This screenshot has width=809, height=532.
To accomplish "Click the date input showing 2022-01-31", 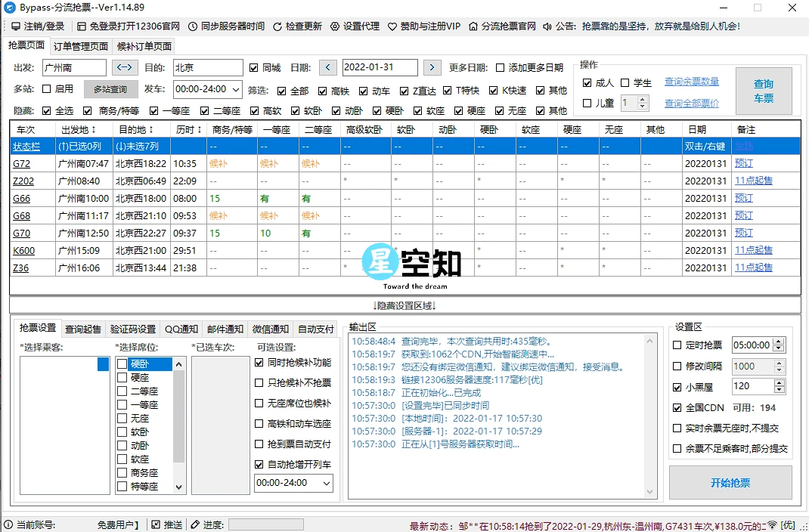I will point(381,67).
